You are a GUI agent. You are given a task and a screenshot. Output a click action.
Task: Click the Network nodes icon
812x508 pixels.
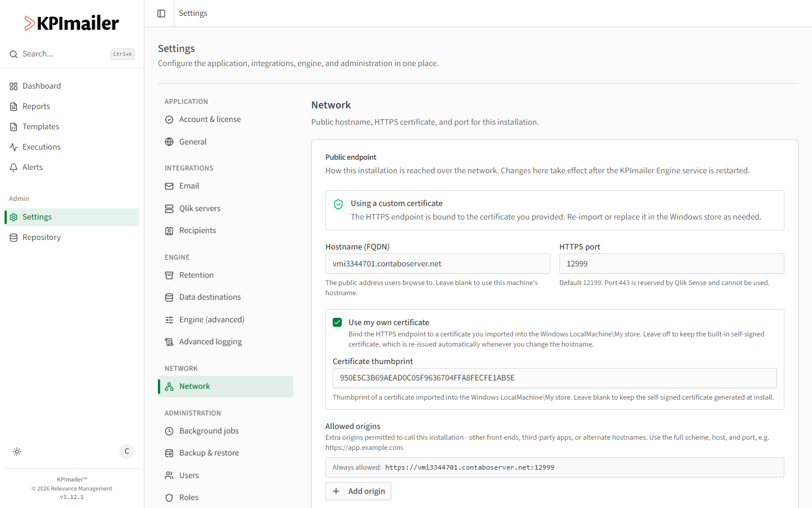click(x=169, y=387)
